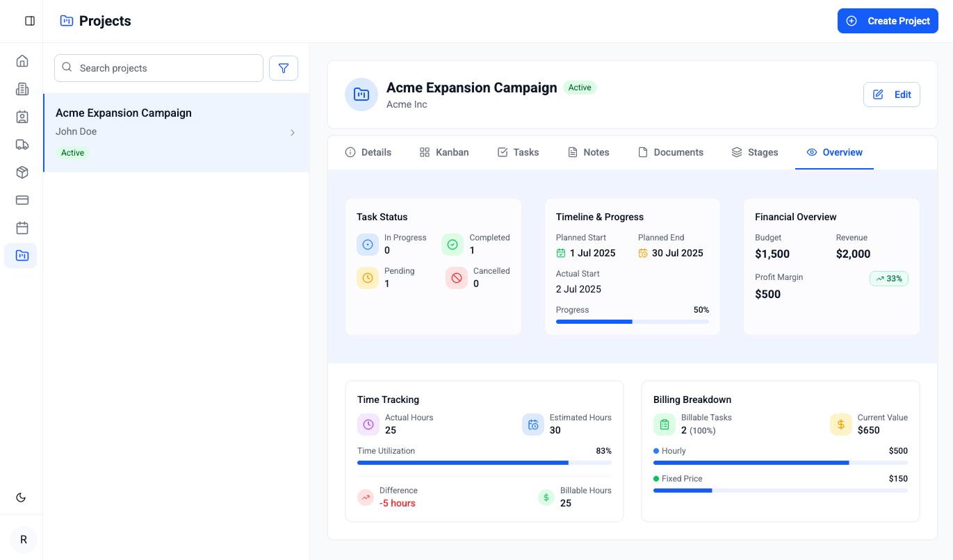Viewport: 953px width, 560px height.
Task: Open the Stages tab
Action: click(755, 152)
